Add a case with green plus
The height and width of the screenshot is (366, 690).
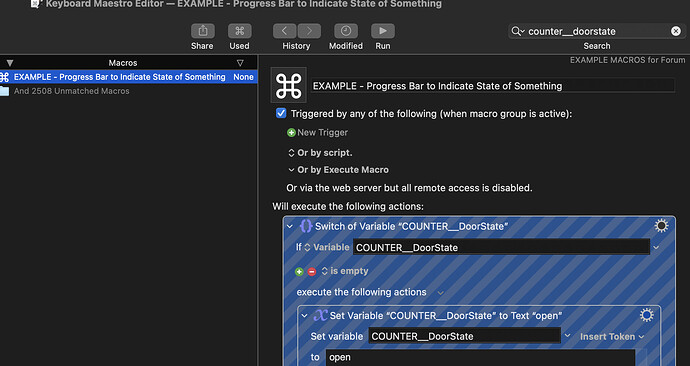click(x=299, y=271)
